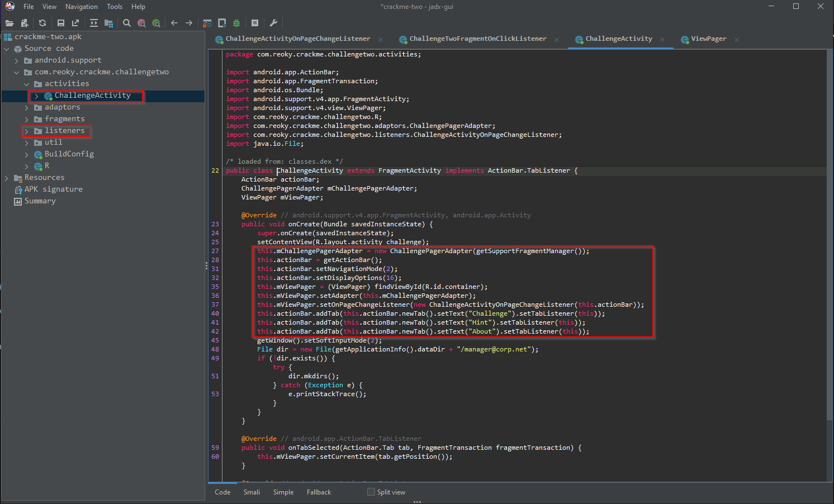
Task: Toggle the Flatten packages icon
Action: 109,23
